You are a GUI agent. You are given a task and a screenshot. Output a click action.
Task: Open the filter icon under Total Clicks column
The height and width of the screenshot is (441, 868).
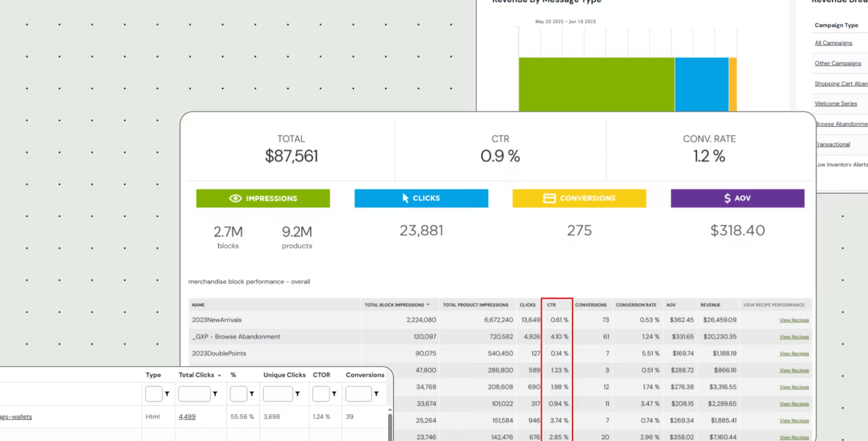[215, 394]
